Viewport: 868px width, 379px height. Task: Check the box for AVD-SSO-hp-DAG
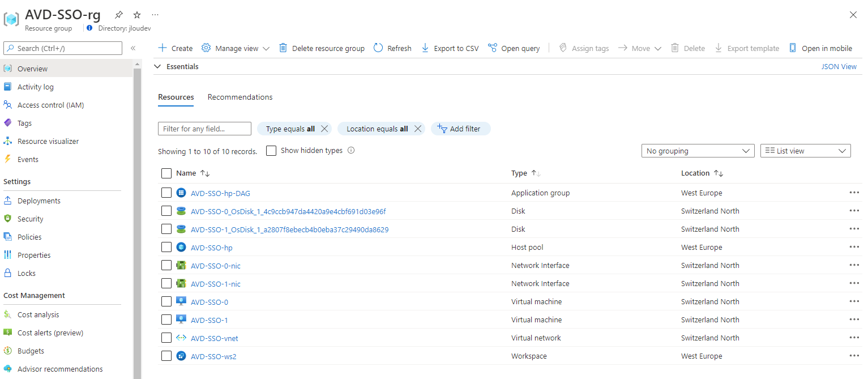166,193
